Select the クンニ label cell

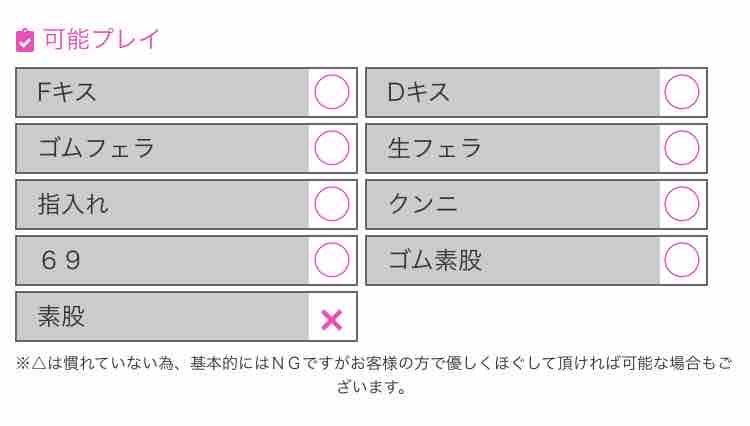tap(513, 204)
